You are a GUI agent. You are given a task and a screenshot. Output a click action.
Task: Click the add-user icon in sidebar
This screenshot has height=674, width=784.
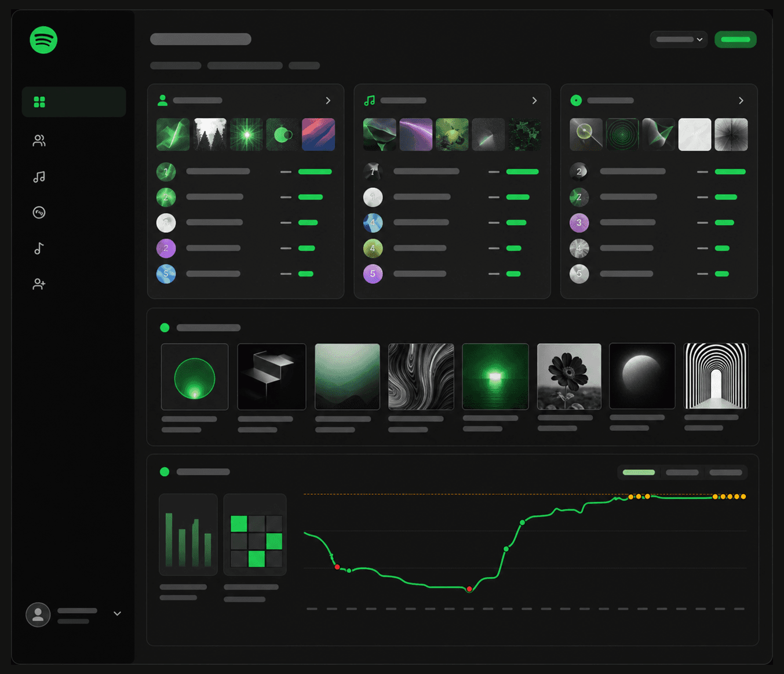point(39,284)
